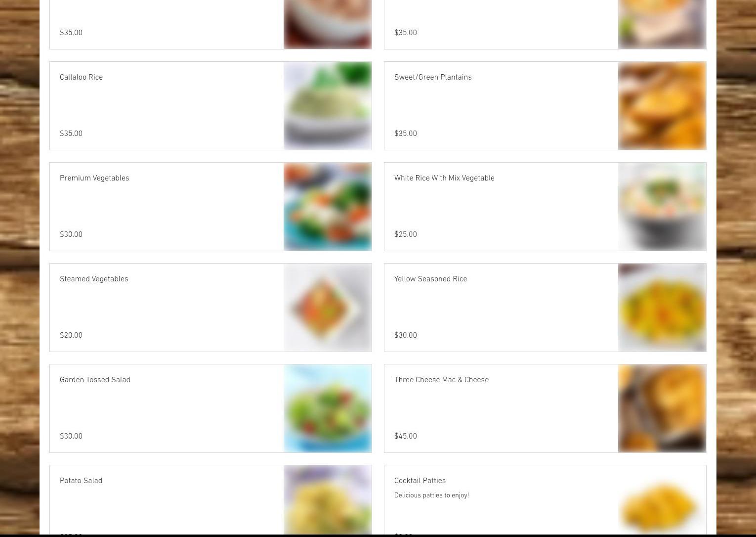Click the Potato Salad photo
The image size is (756, 537).
pyautogui.click(x=328, y=500)
